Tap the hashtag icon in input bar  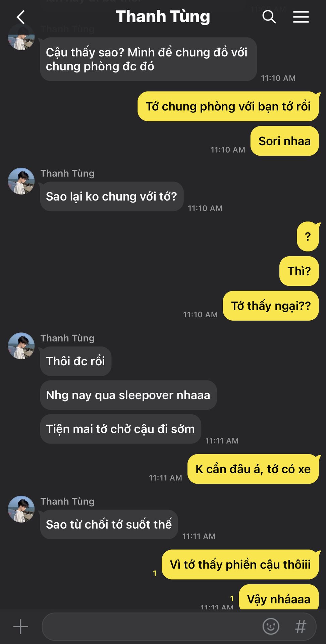pyautogui.click(x=301, y=626)
